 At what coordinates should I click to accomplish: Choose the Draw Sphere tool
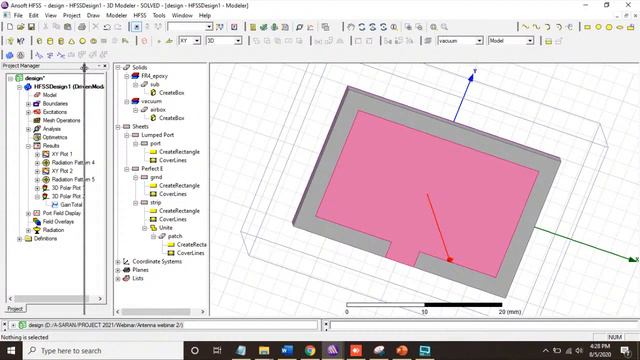point(82,41)
